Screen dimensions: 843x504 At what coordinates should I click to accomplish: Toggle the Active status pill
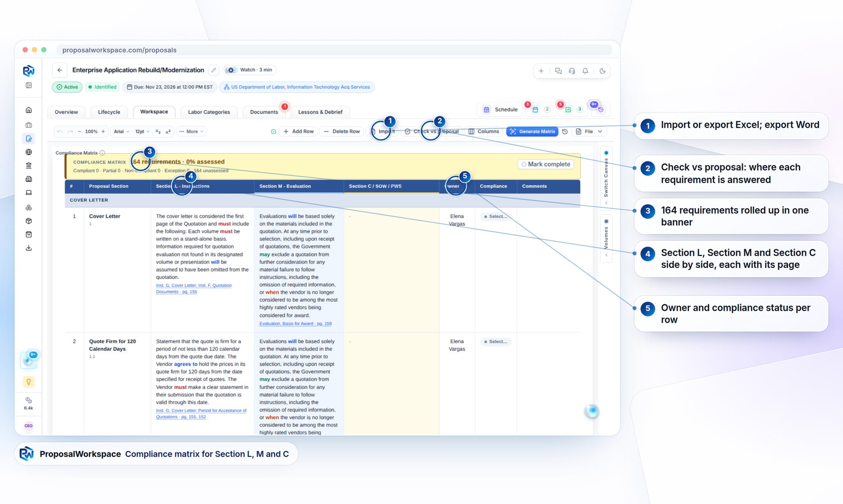coord(67,87)
